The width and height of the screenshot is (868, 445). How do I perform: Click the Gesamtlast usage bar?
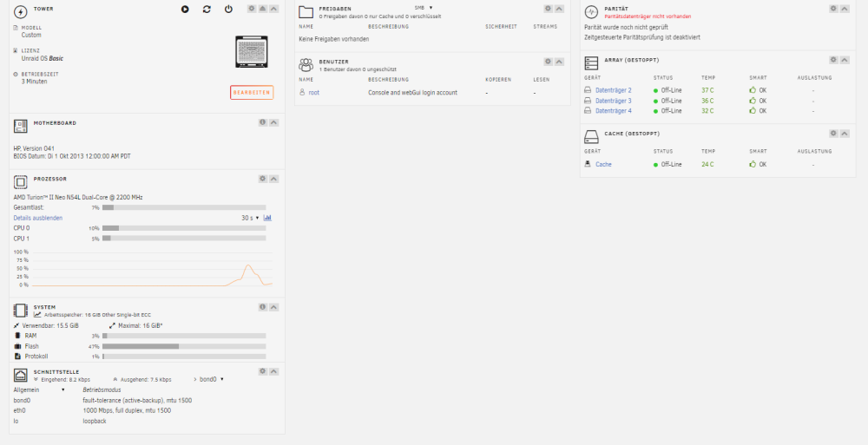point(184,207)
